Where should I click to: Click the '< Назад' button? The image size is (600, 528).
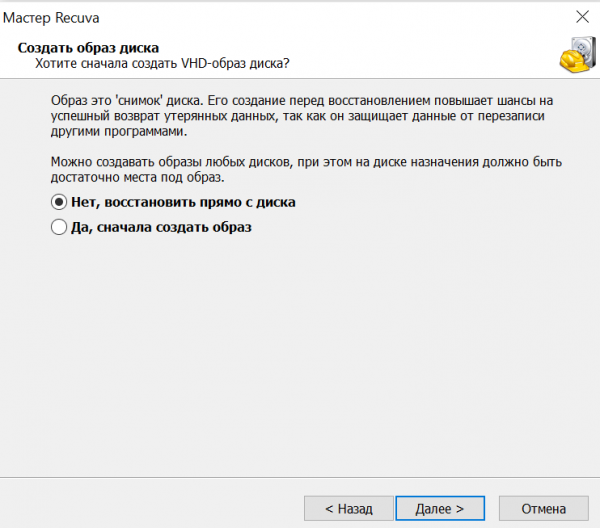(349, 508)
